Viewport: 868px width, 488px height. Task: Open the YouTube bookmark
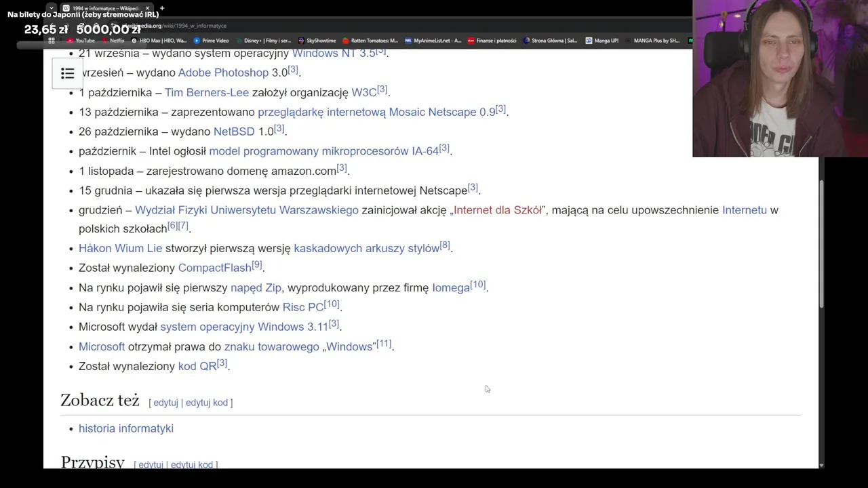(x=81, y=41)
